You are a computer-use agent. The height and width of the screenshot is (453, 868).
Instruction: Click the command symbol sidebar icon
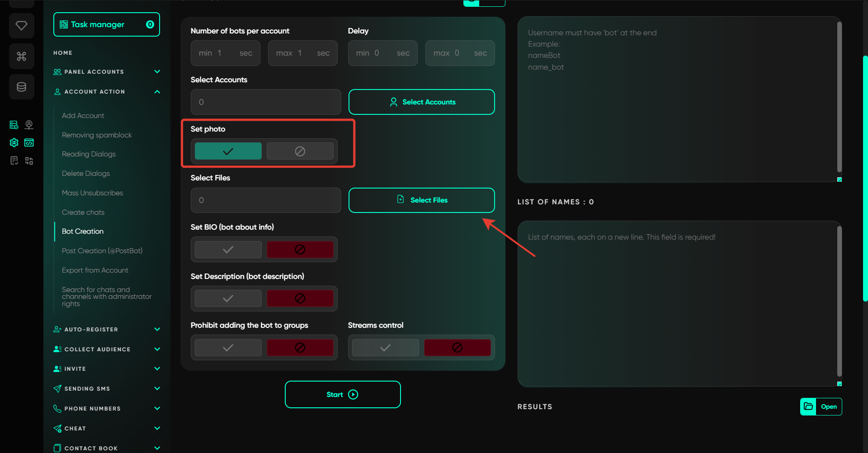pyautogui.click(x=21, y=57)
